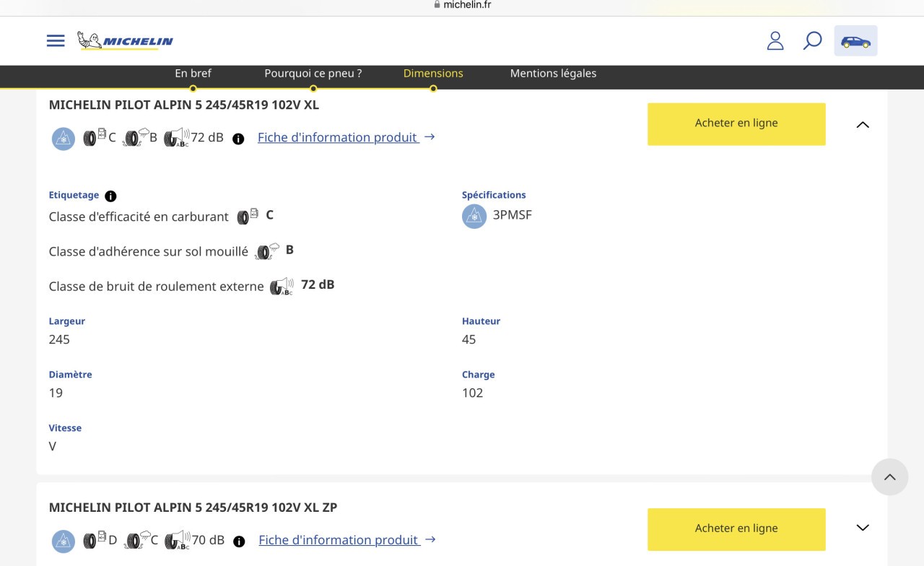The width and height of the screenshot is (924, 566).
Task: Click Acheter en ligne for the XL ZP tyre
Action: pos(736,529)
